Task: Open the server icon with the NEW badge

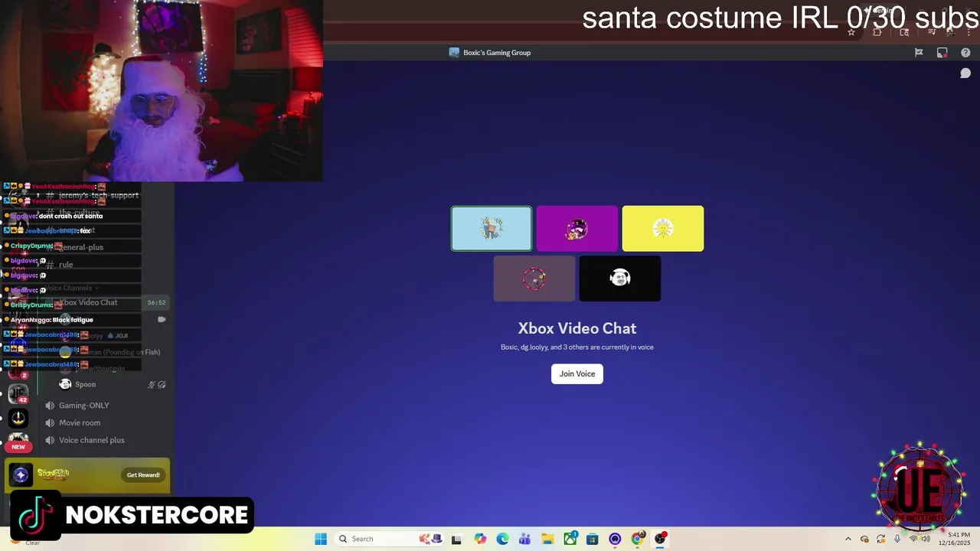Action: (x=18, y=442)
